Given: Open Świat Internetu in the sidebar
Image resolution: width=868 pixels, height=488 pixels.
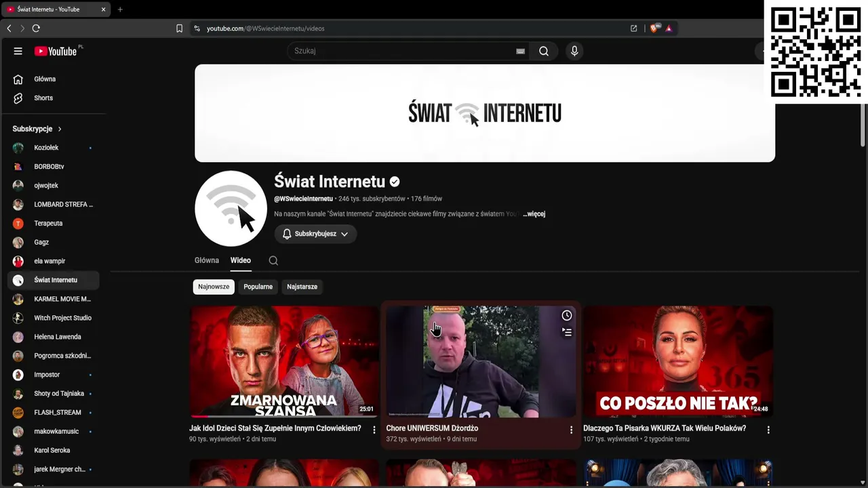Looking at the screenshot, I should [53, 281].
